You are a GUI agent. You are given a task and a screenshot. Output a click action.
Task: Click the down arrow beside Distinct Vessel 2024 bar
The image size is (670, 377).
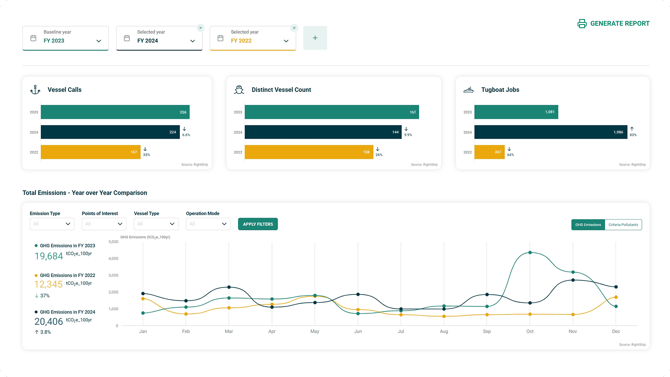[406, 129]
